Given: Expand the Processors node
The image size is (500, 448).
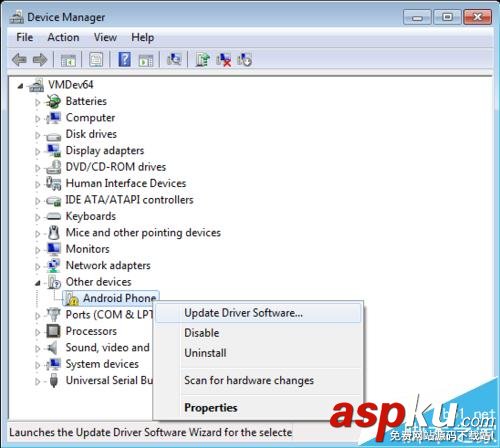Looking at the screenshot, I should [37, 332].
